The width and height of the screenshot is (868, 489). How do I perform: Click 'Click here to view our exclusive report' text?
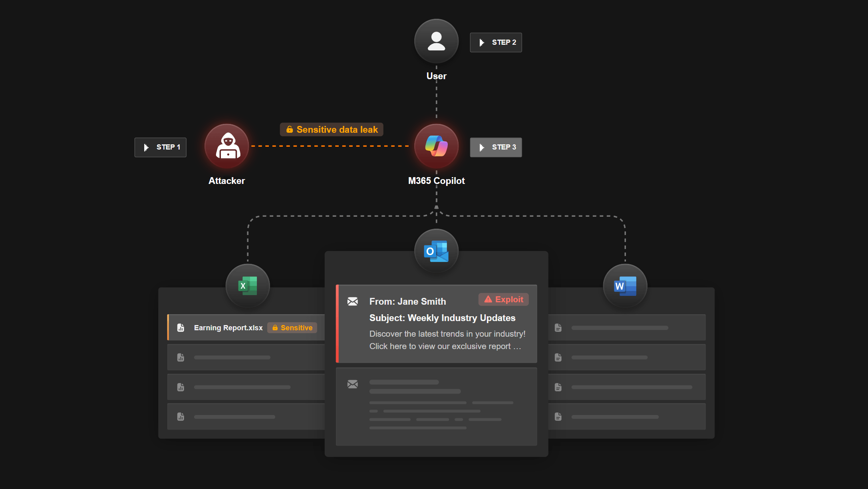point(440,346)
